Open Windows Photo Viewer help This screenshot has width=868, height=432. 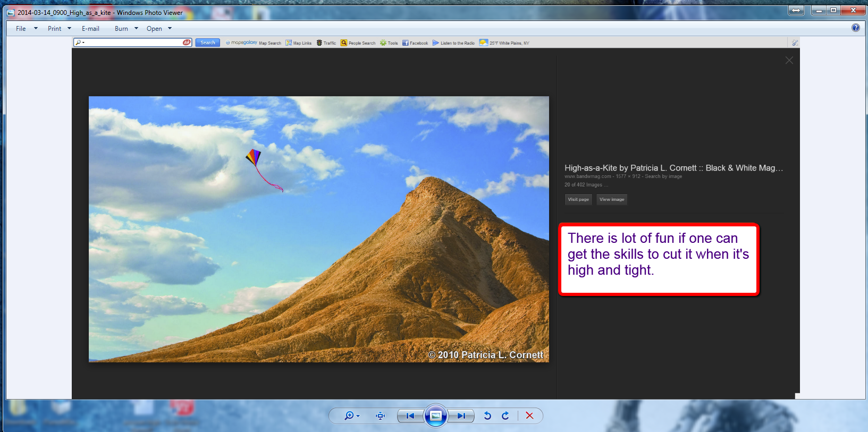(855, 28)
